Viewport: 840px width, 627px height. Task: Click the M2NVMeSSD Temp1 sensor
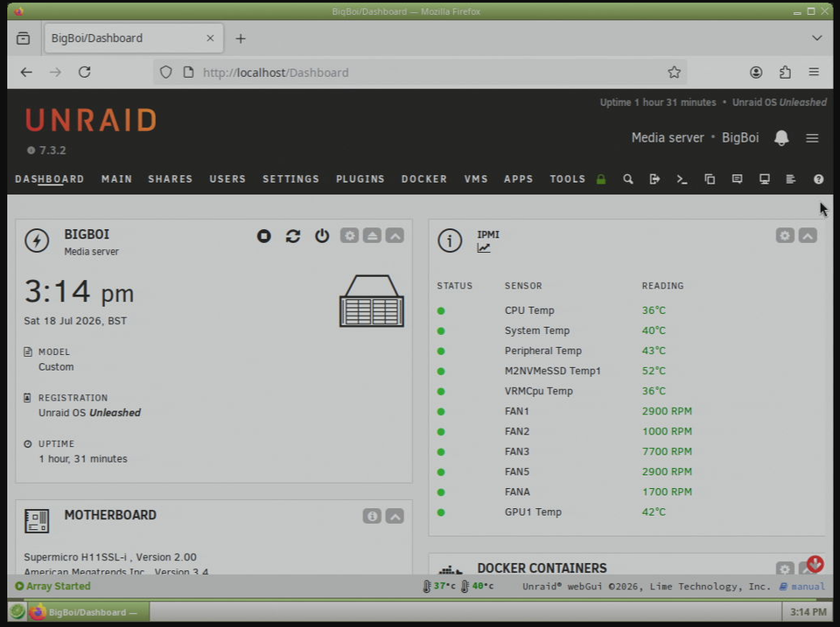[x=552, y=371]
